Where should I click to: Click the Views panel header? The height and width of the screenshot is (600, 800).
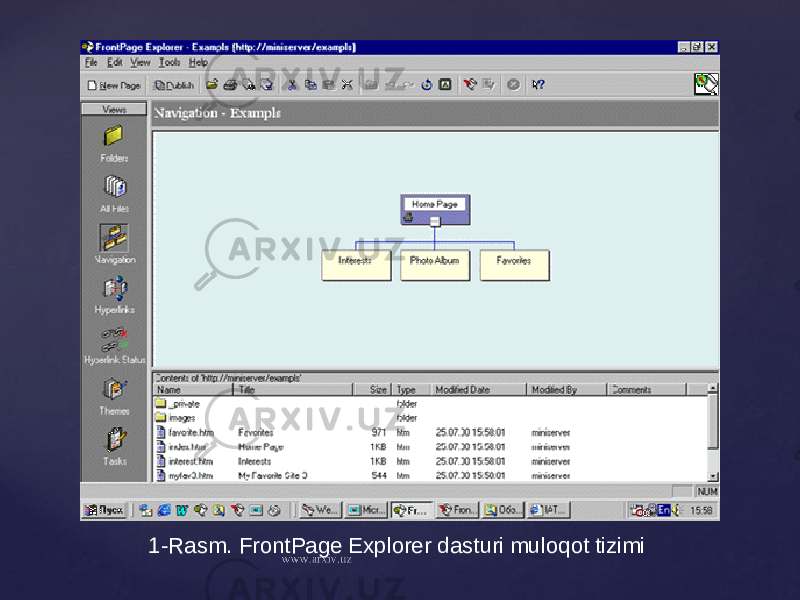click(x=114, y=109)
